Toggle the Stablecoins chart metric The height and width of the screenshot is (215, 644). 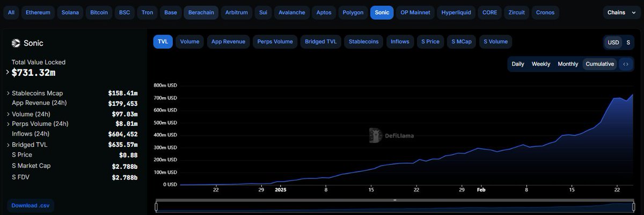click(x=363, y=41)
